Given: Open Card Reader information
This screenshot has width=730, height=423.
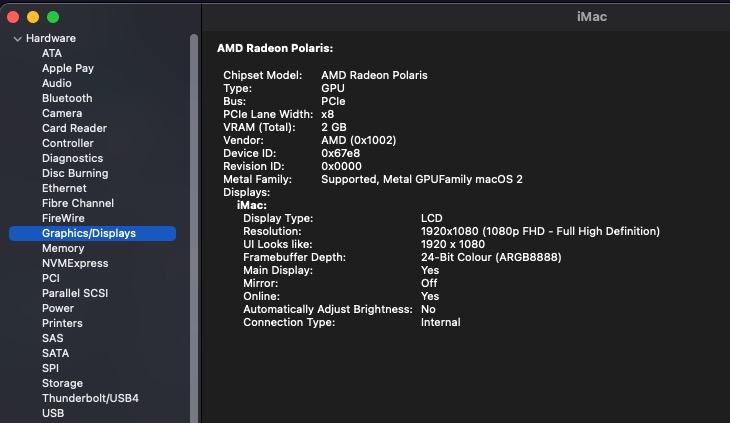Looking at the screenshot, I should coord(74,128).
